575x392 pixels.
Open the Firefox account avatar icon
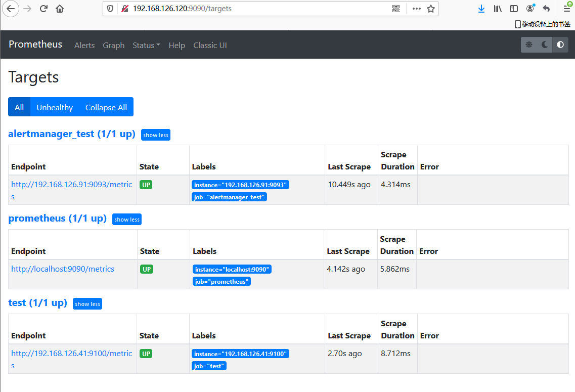[530, 8]
